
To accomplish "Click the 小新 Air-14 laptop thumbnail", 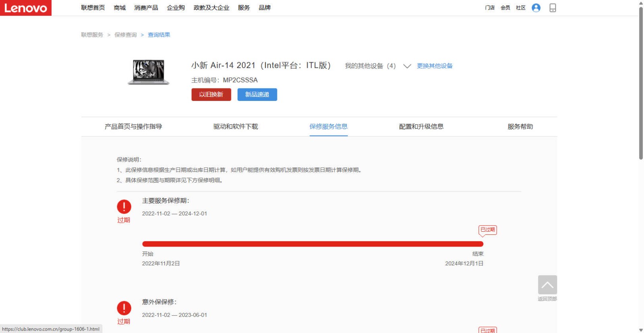I will click(149, 72).
